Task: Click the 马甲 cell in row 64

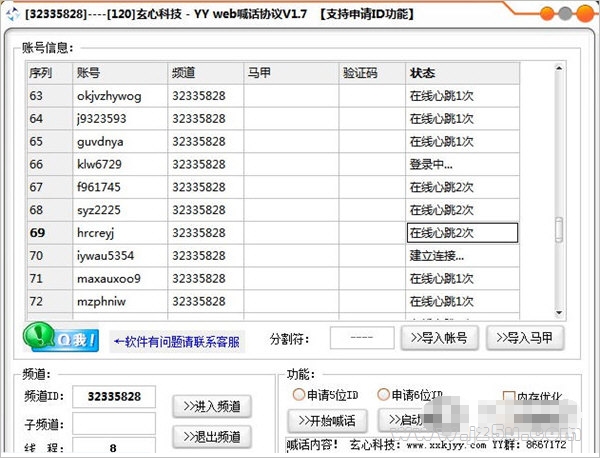Action: coord(291,119)
